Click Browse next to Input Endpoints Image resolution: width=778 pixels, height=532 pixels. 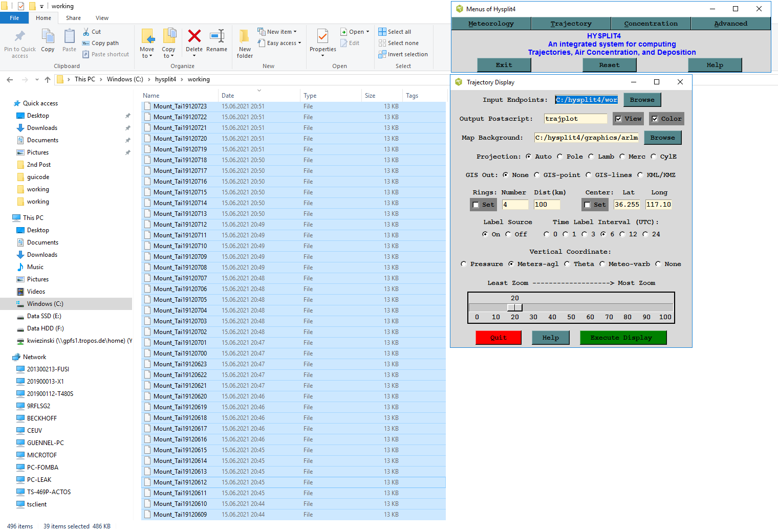point(642,100)
